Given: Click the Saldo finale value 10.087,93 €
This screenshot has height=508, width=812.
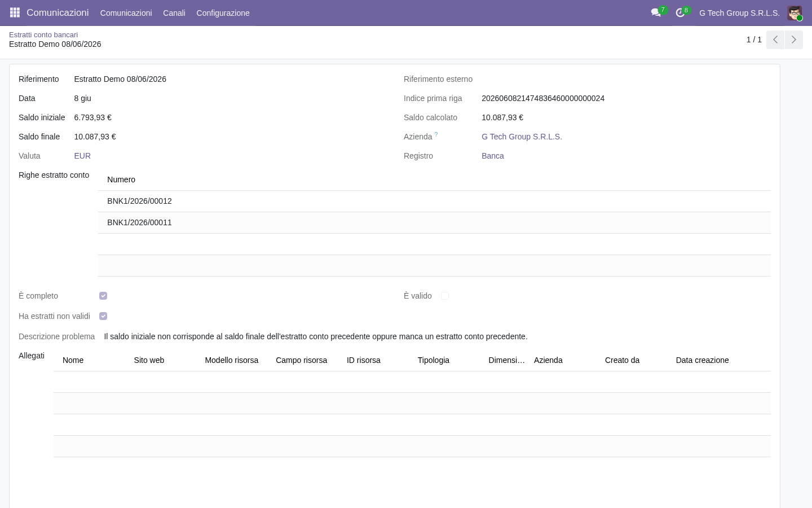Looking at the screenshot, I should click(x=95, y=137).
